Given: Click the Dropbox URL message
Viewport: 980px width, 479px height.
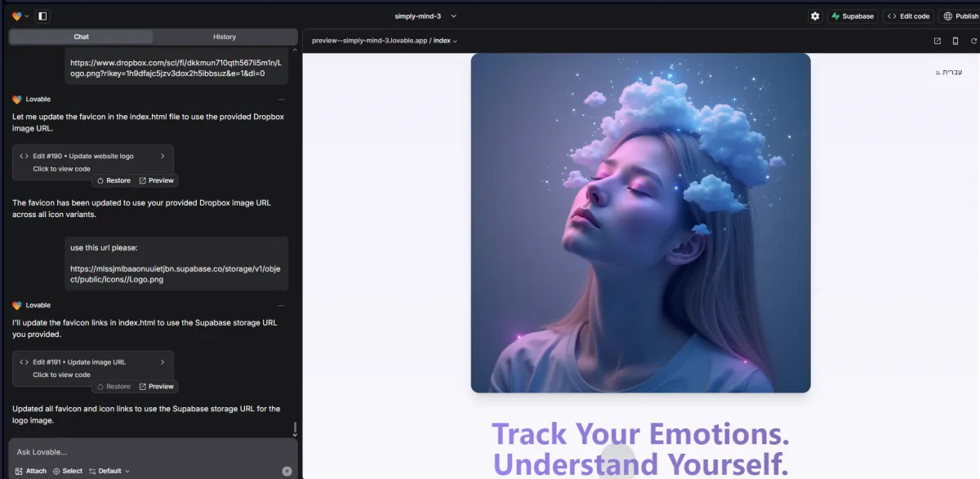Looking at the screenshot, I should pyautogui.click(x=176, y=67).
